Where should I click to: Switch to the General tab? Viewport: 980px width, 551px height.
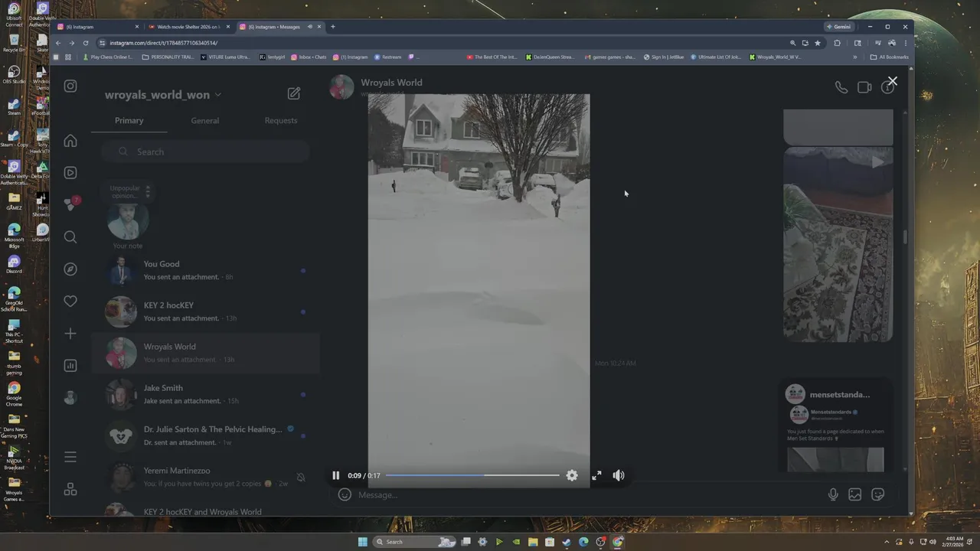(x=205, y=120)
